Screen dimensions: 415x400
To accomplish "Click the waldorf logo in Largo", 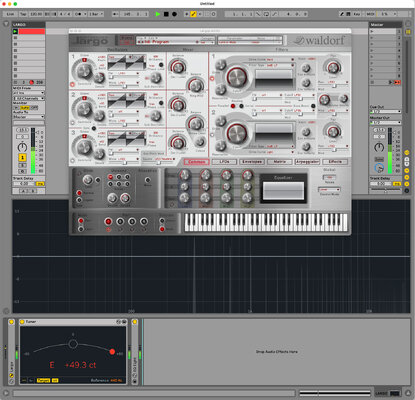I will pyautogui.click(x=319, y=41).
